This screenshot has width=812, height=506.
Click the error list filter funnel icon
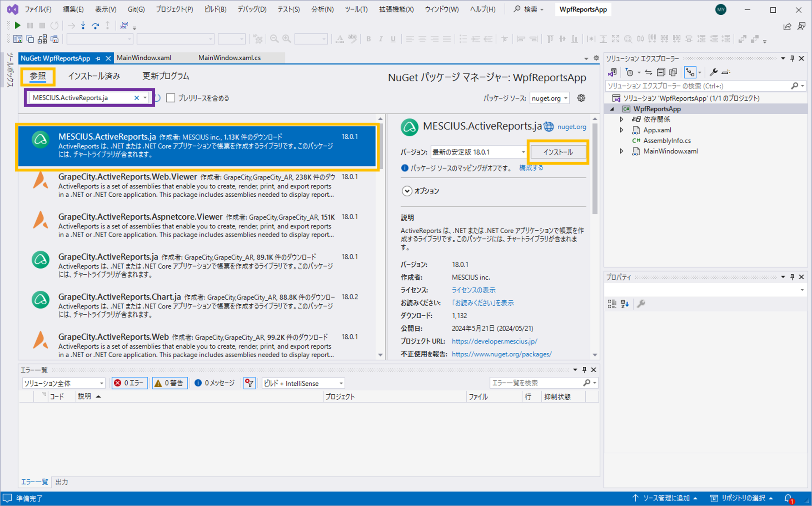250,383
